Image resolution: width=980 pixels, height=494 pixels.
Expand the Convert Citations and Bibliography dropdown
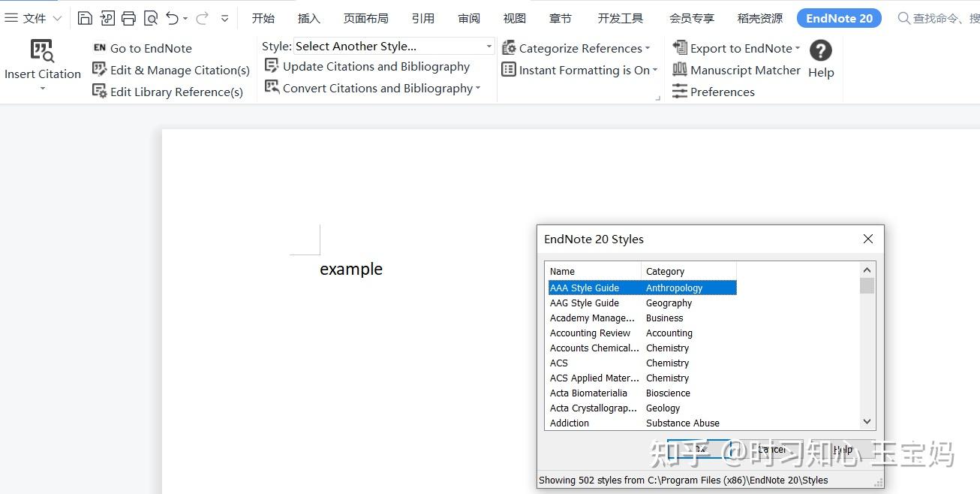[479, 88]
